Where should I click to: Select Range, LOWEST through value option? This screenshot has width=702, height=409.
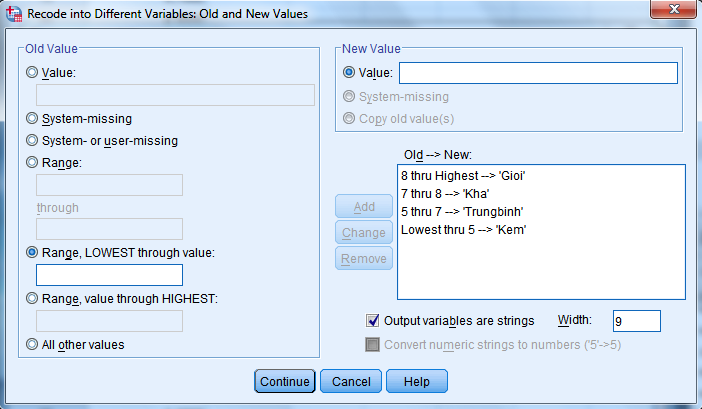tap(33, 252)
